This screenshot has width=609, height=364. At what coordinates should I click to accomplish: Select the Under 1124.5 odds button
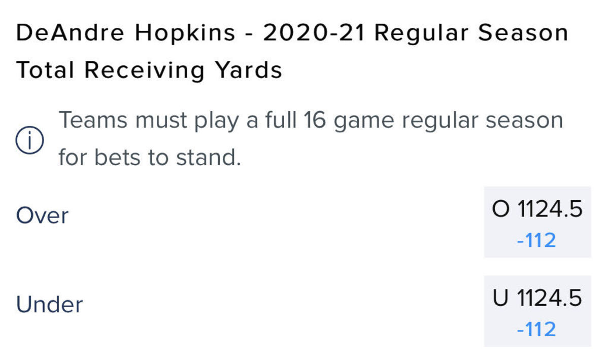tap(537, 311)
